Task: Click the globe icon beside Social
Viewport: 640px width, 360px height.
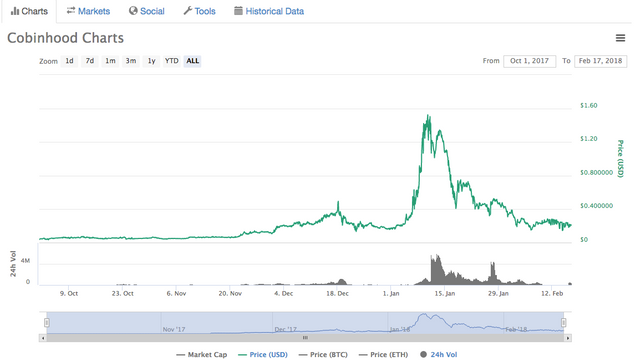Action: pos(133,11)
